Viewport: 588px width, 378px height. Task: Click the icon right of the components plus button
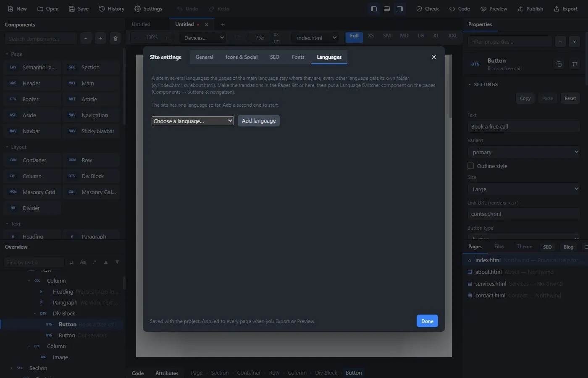pyautogui.click(x=115, y=38)
